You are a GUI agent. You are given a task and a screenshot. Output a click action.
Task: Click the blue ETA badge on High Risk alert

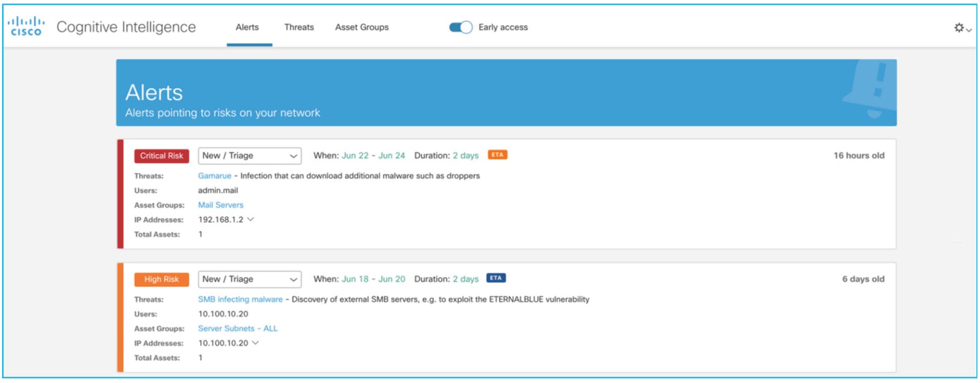(x=496, y=278)
